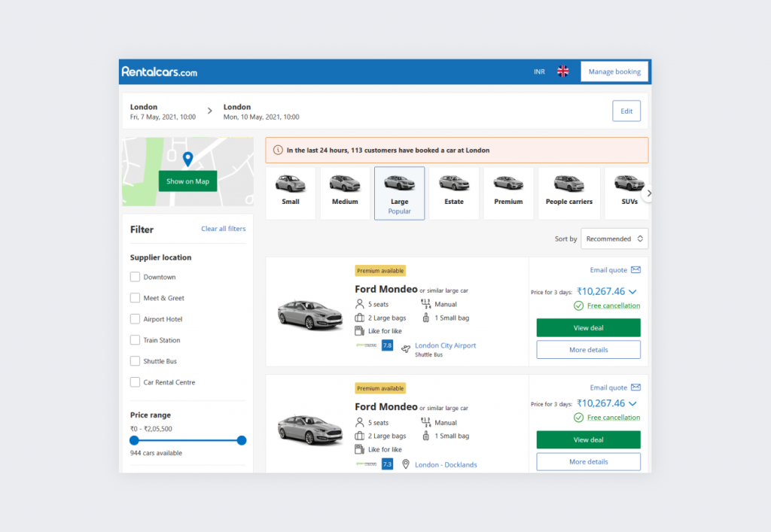The height and width of the screenshot is (532, 771).
Task: Click the map pin on the minimap
Action: [187, 160]
